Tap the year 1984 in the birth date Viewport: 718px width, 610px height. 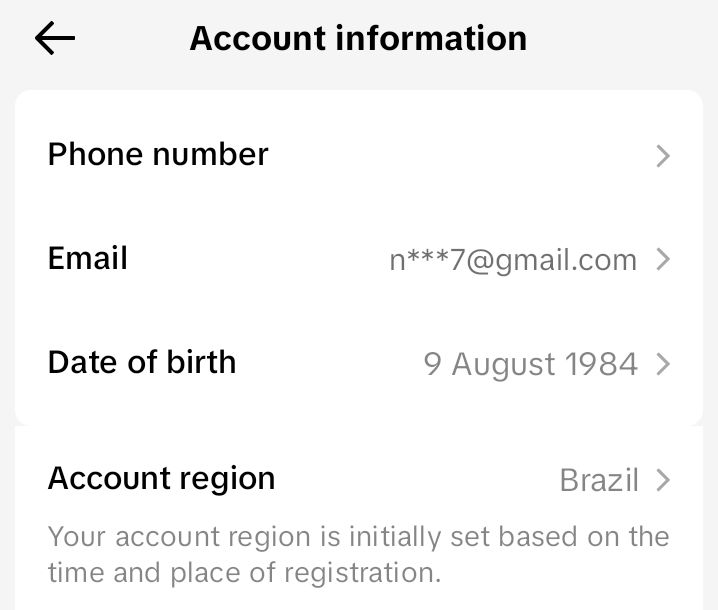point(601,365)
